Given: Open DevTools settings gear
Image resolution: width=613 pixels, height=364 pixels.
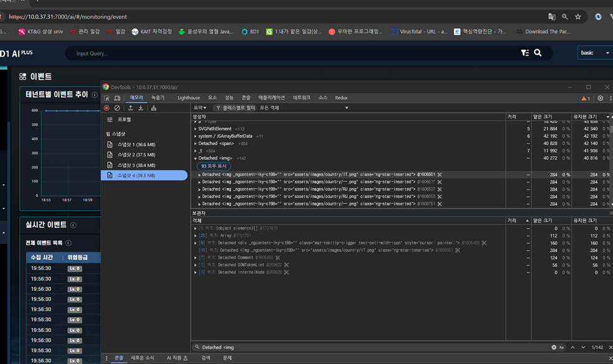Looking at the screenshot, I should pyautogui.click(x=600, y=98).
